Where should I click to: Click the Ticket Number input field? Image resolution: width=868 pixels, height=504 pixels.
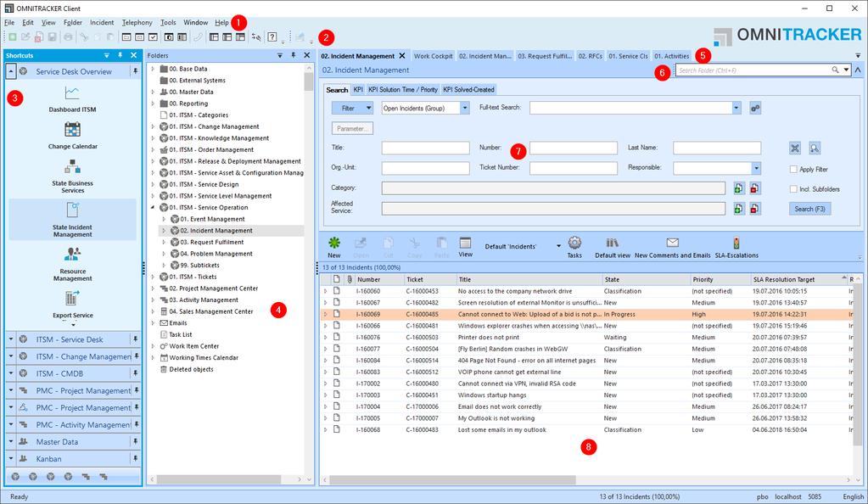(573, 168)
